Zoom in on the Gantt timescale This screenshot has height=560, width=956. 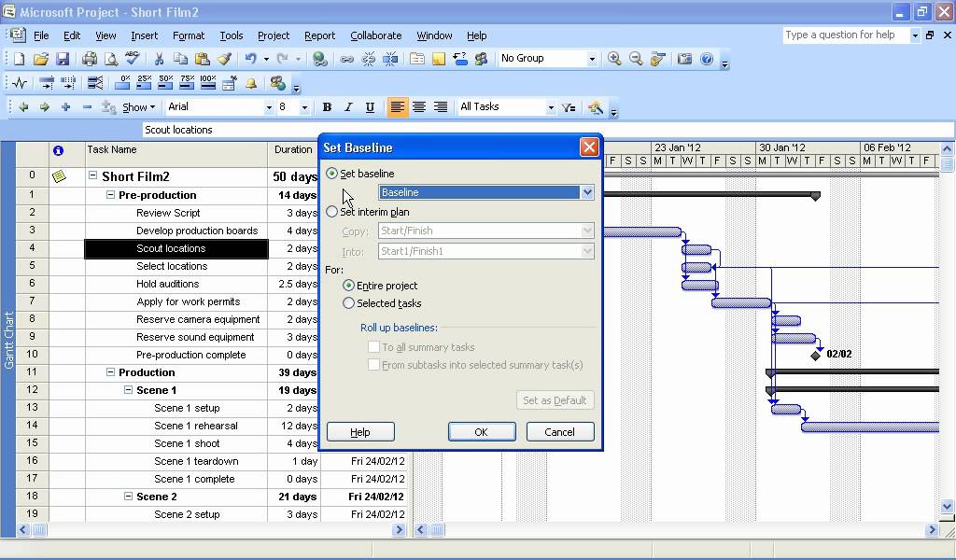click(x=614, y=59)
